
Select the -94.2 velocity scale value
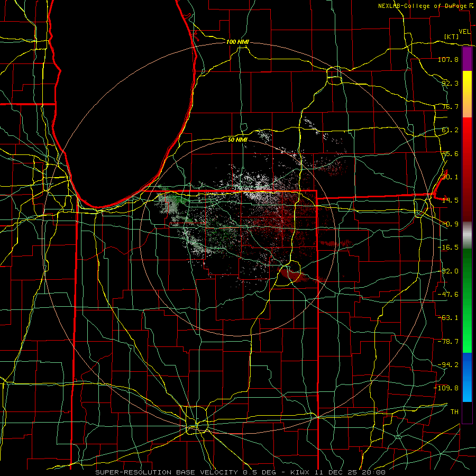pyautogui.click(x=448, y=365)
